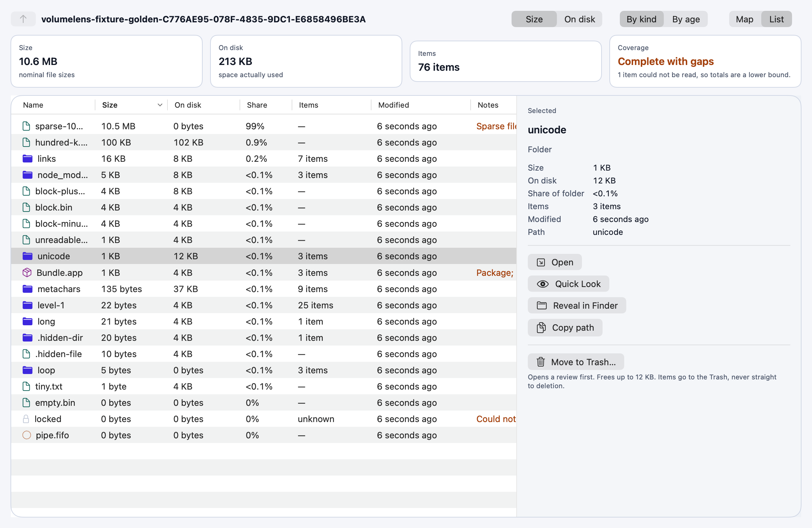This screenshot has width=812, height=528.
Task: Click the sparse-10 file icon
Action: (26, 126)
